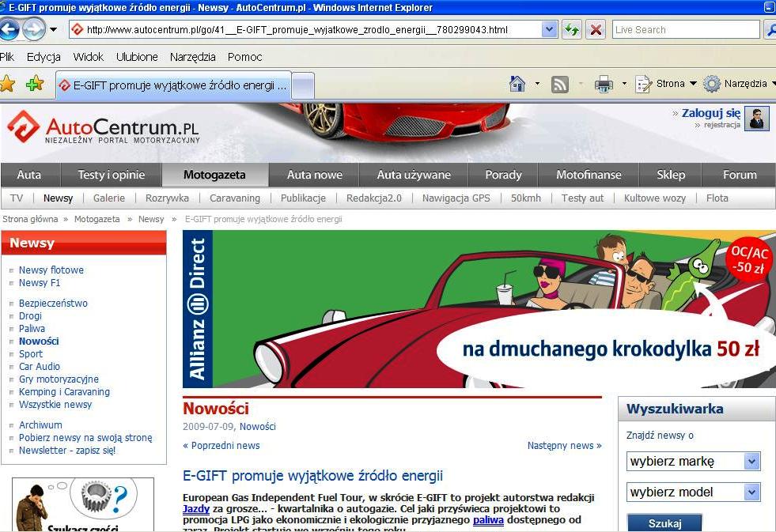The height and width of the screenshot is (532, 776).
Task: Click the Archiwum sidebar link
Action: 40,424
